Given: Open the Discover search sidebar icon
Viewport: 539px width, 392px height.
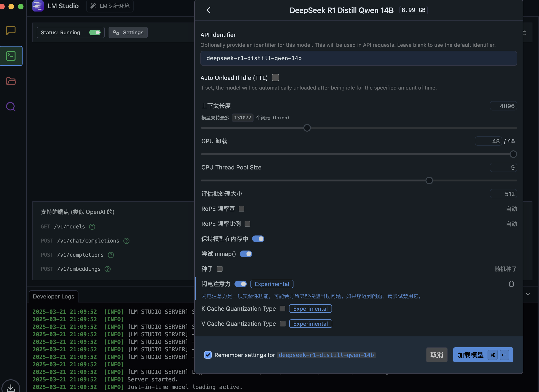Looking at the screenshot, I should click(x=11, y=107).
